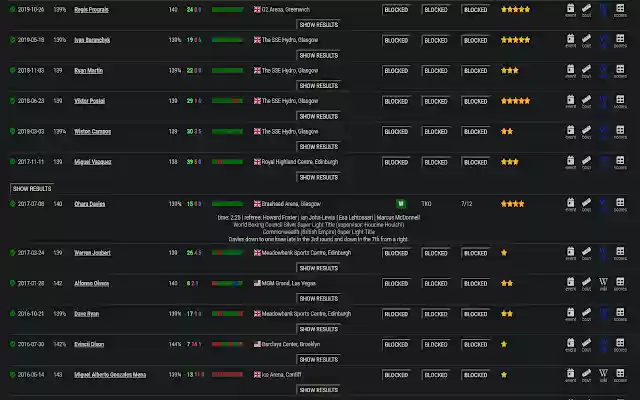Open bout icon in Regis Prograis row
This screenshot has width=640, height=400.
587,10
